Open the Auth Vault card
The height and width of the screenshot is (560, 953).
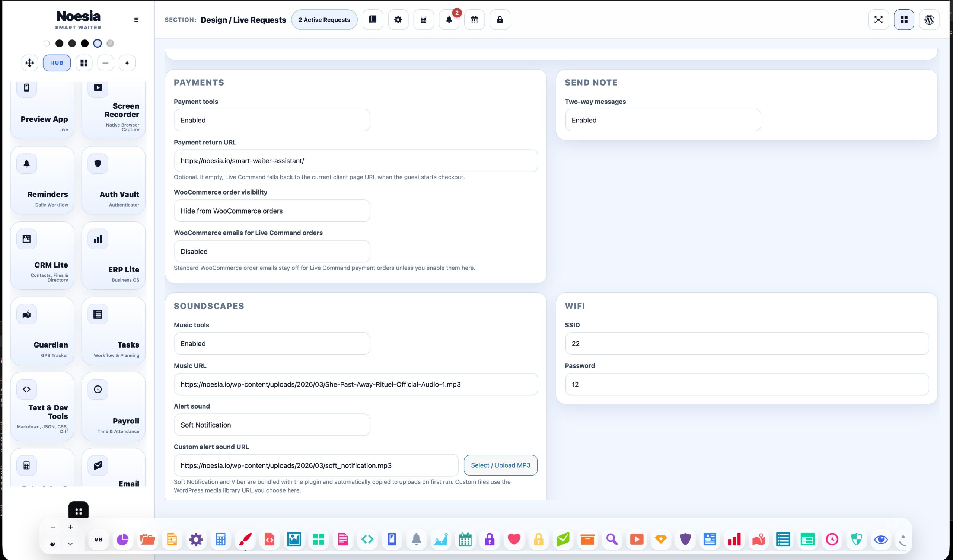114,180
